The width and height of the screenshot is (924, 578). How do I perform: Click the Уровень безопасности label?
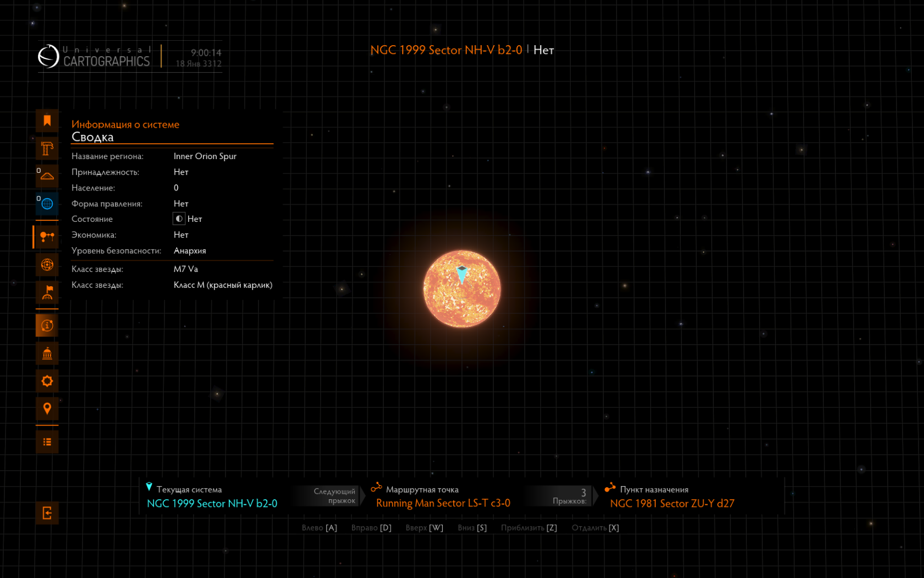coord(117,251)
